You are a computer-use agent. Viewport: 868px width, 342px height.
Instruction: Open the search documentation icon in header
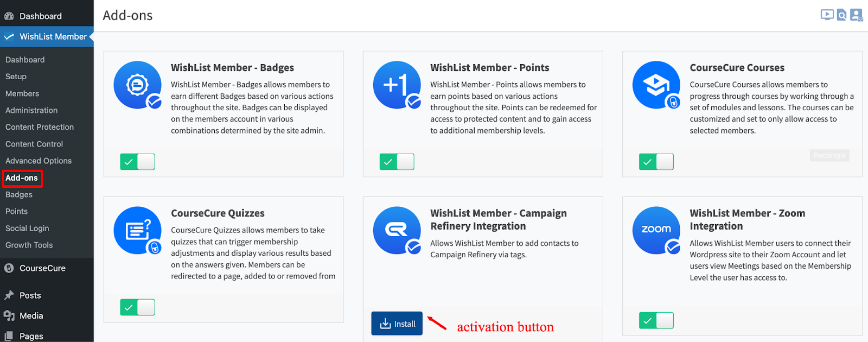coord(841,15)
